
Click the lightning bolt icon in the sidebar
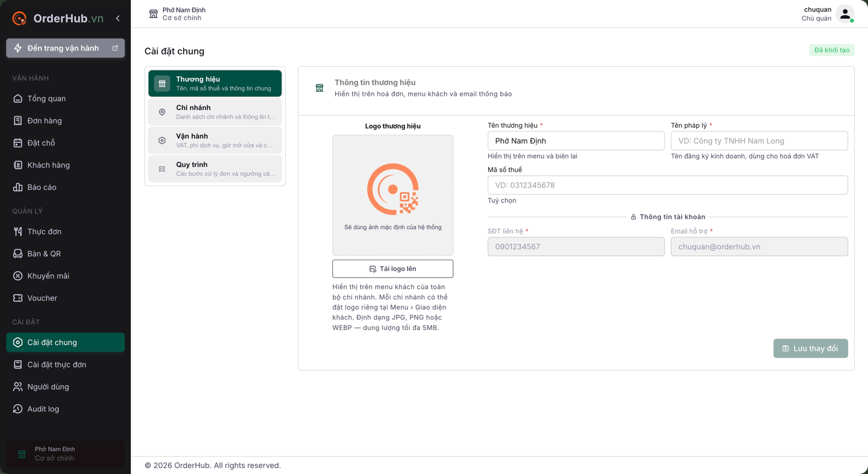point(18,48)
